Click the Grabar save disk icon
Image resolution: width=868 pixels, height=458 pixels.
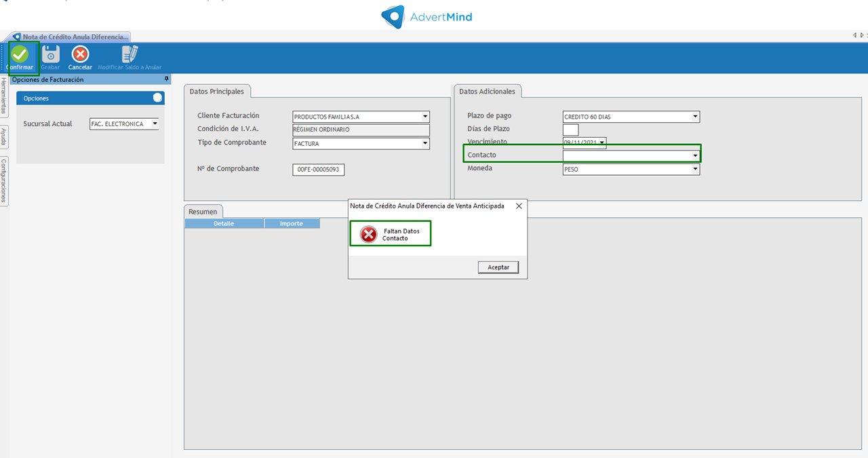pyautogui.click(x=50, y=54)
